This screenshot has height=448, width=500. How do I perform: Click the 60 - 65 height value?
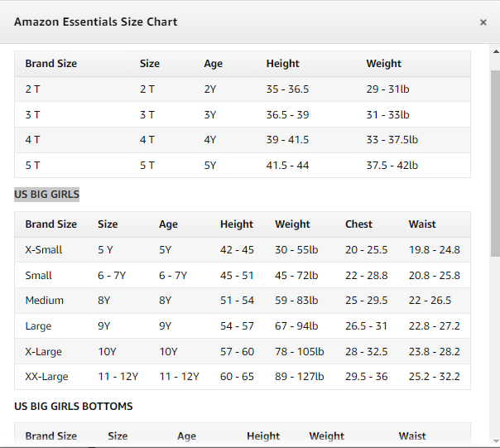click(x=237, y=377)
